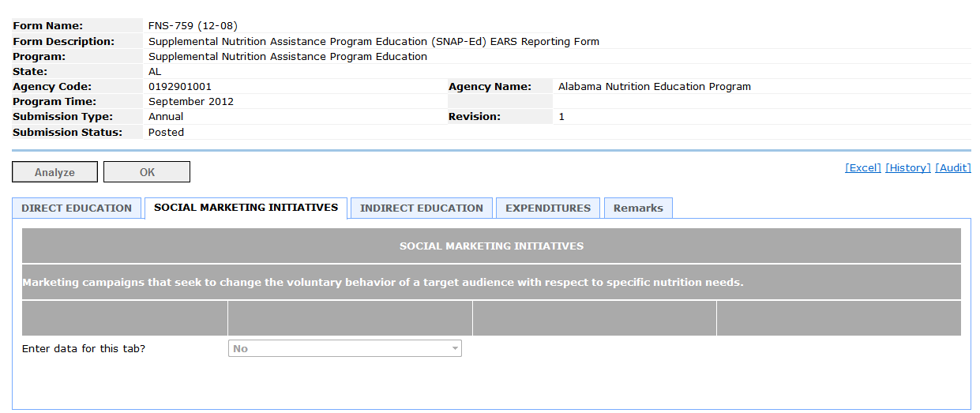Open the Excel export link
Viewport: 980px width, 413px height.
tap(862, 168)
